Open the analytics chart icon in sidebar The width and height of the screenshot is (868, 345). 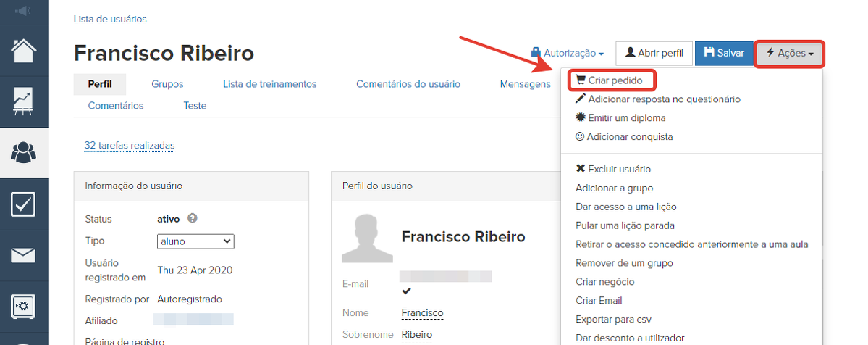[24, 102]
